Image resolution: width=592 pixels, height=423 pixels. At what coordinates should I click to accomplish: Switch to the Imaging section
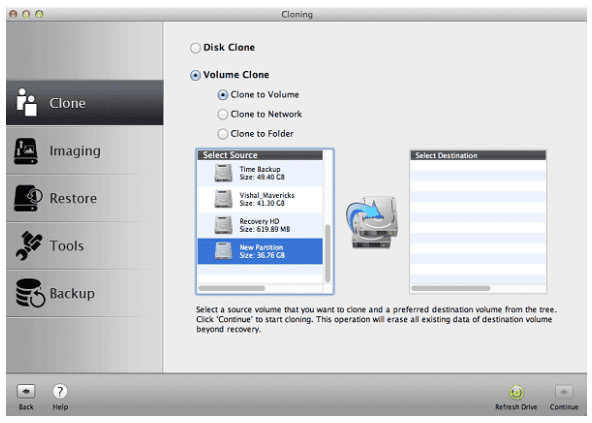point(85,151)
